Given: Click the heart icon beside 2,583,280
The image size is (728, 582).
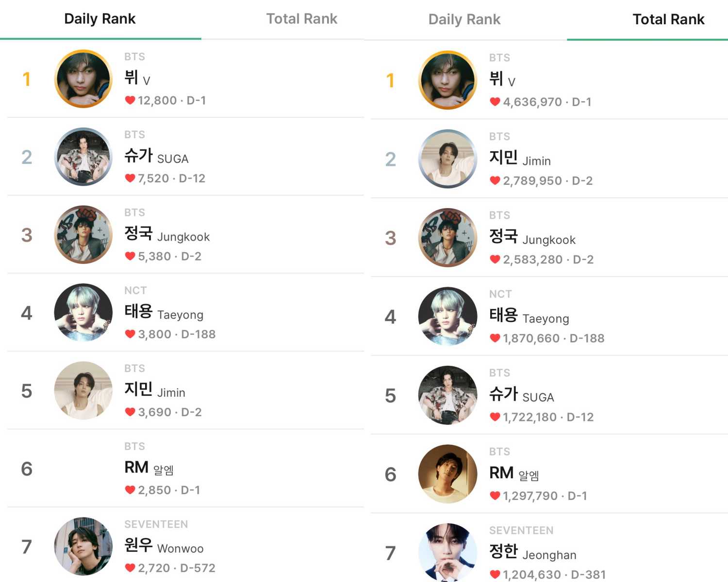Looking at the screenshot, I should 495,259.
